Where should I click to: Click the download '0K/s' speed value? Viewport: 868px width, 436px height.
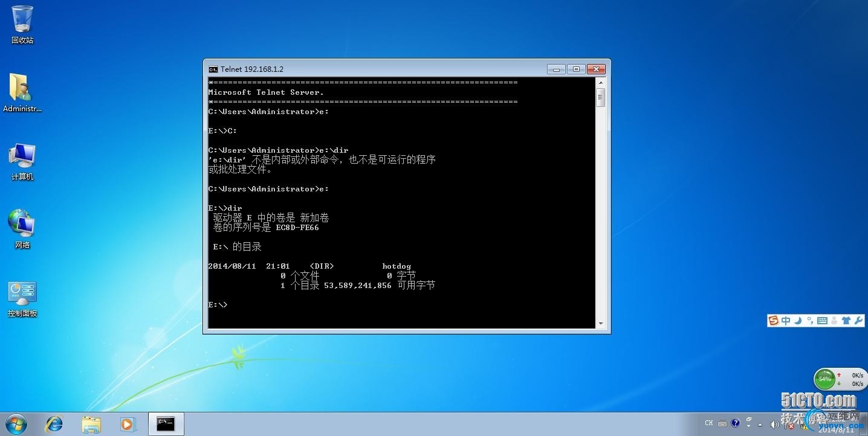point(857,383)
